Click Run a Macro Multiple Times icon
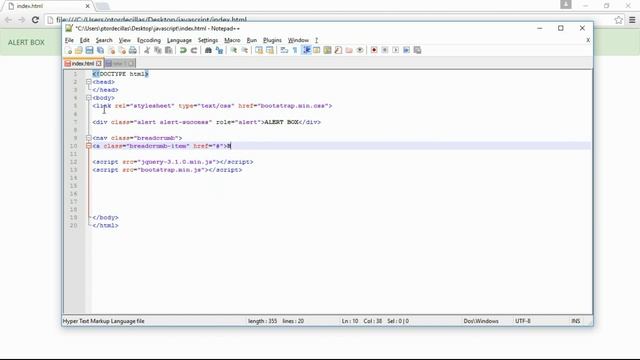This screenshot has height=360, width=640. [407, 50]
